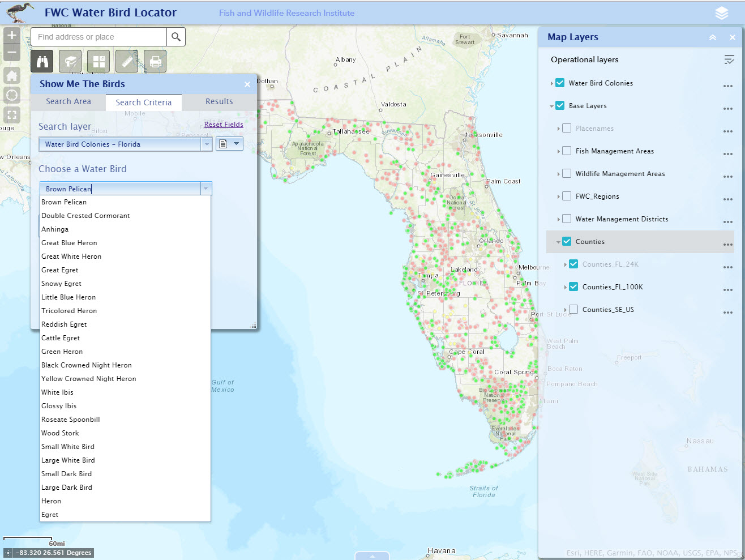Uncheck the Water Bird Colonies layer
Viewport: 745px width, 560px height.
point(559,83)
